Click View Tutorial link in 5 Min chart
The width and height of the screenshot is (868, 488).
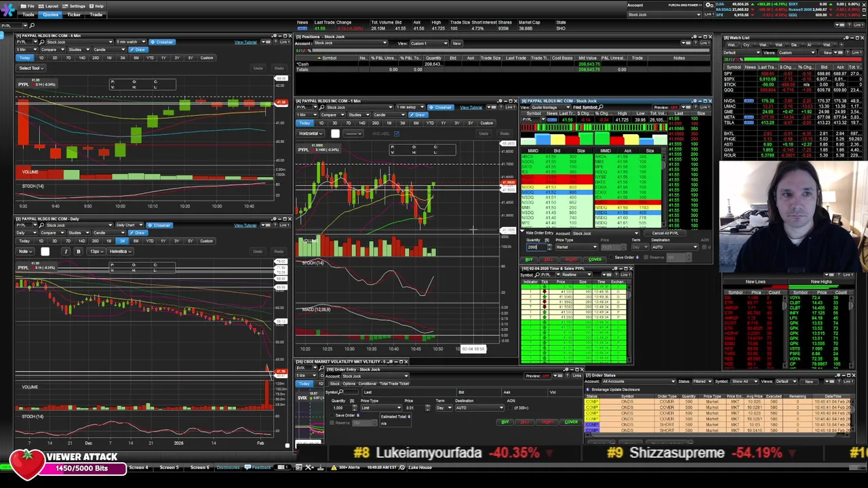tap(245, 42)
